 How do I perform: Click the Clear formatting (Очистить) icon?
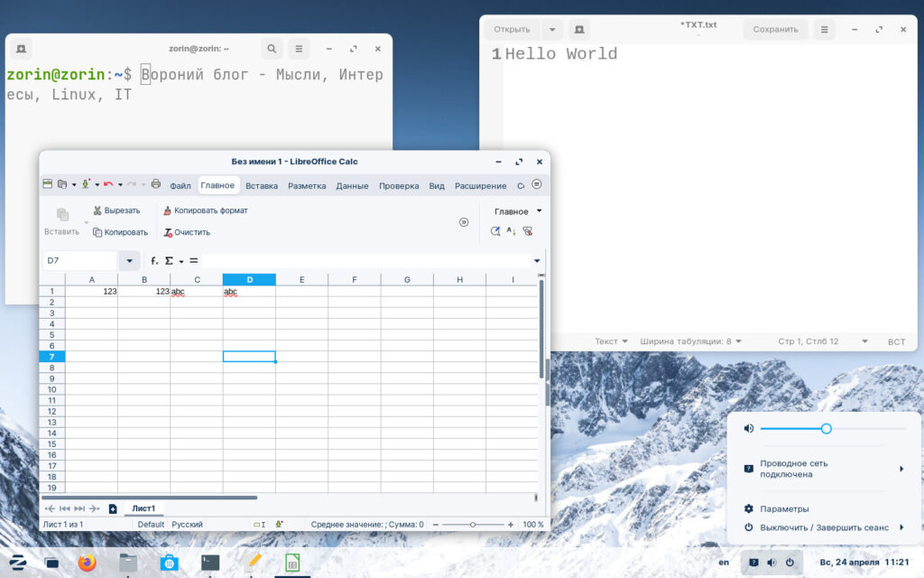click(168, 232)
